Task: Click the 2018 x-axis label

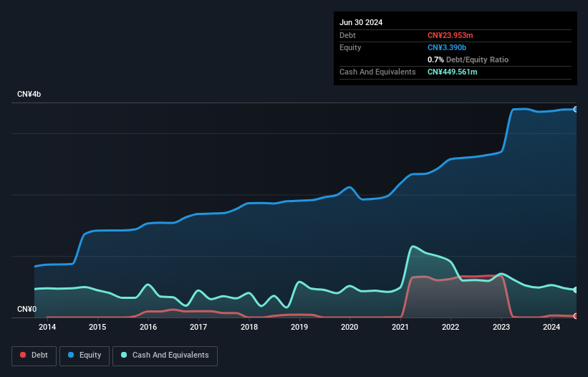Action: [249, 327]
